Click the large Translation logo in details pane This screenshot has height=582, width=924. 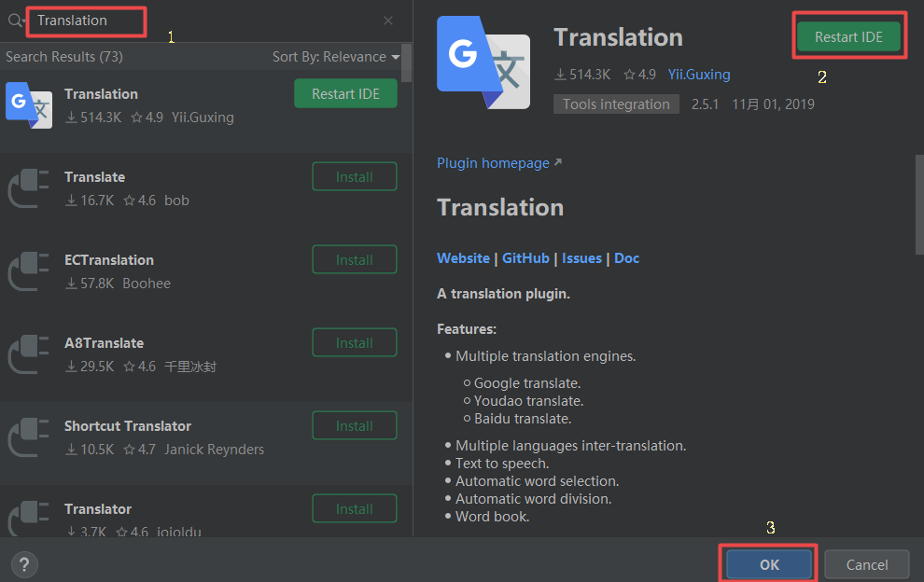click(x=483, y=62)
